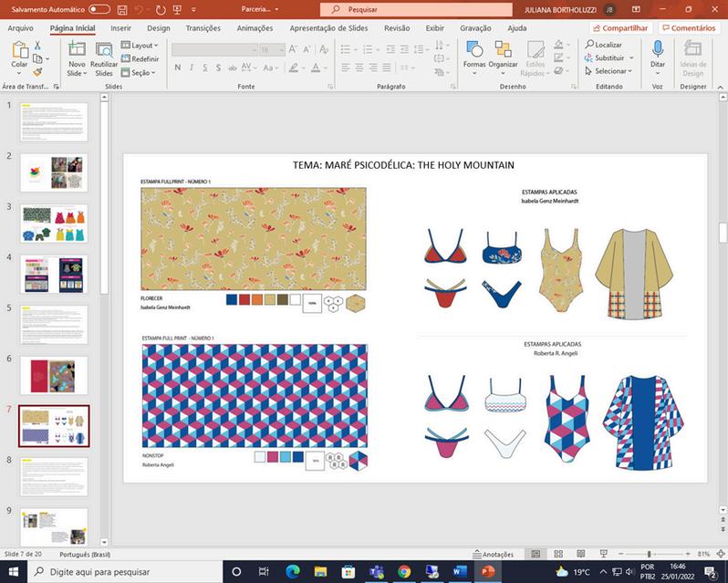Click the Localizar find icon
The height and width of the screenshot is (583, 728).
604,45
